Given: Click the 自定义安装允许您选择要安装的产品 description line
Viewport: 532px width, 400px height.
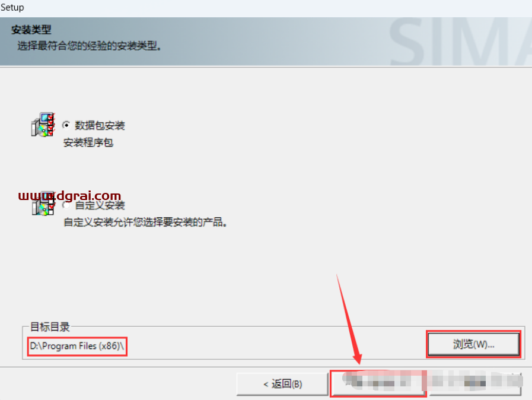Looking at the screenshot, I should coord(145,223).
